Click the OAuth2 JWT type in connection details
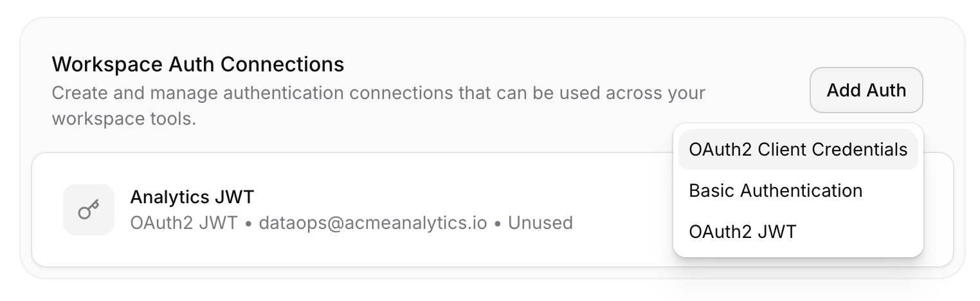Image resolution: width=980 pixels, height=301 pixels. [x=184, y=223]
